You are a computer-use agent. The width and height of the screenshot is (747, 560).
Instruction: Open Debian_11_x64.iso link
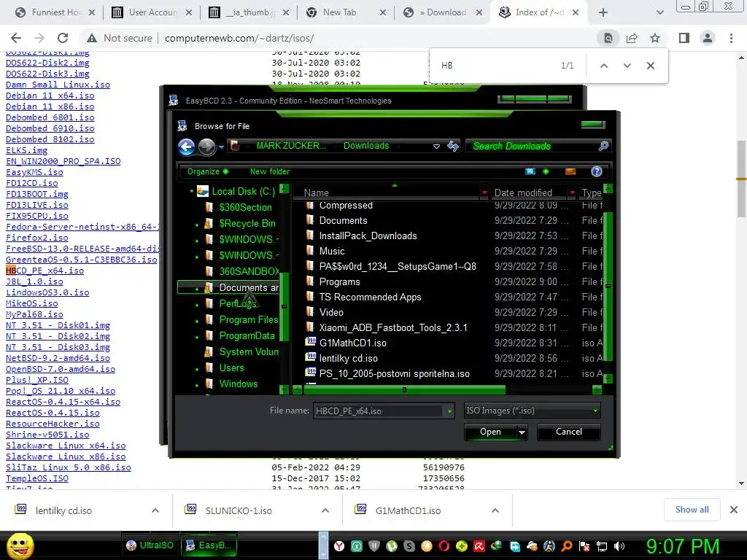tap(50, 96)
